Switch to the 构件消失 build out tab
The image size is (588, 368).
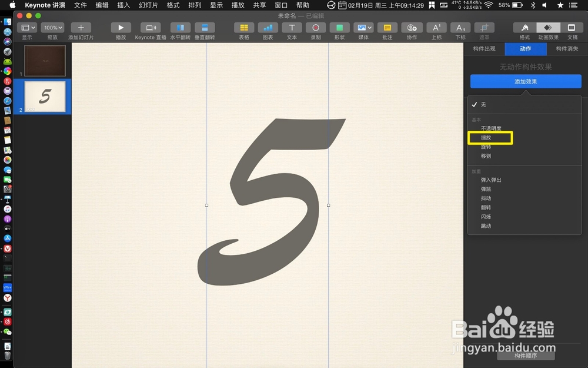[567, 49]
